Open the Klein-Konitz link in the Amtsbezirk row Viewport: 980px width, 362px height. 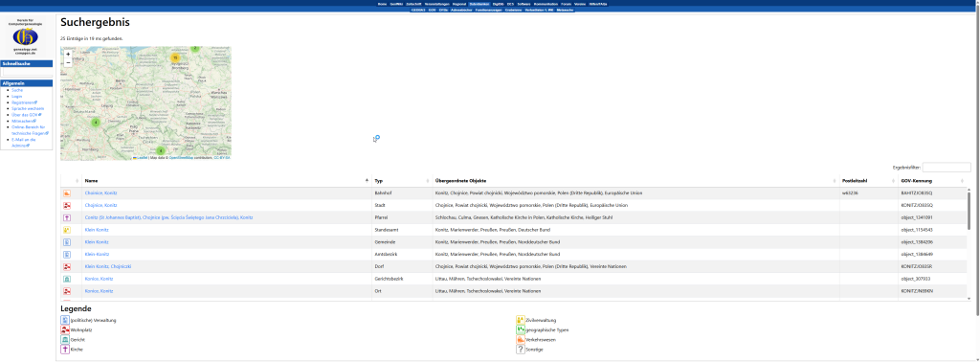click(x=97, y=255)
